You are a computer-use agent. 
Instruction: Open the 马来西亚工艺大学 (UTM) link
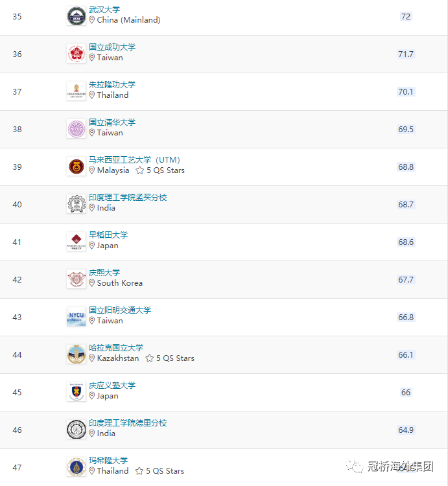pyautogui.click(x=135, y=160)
